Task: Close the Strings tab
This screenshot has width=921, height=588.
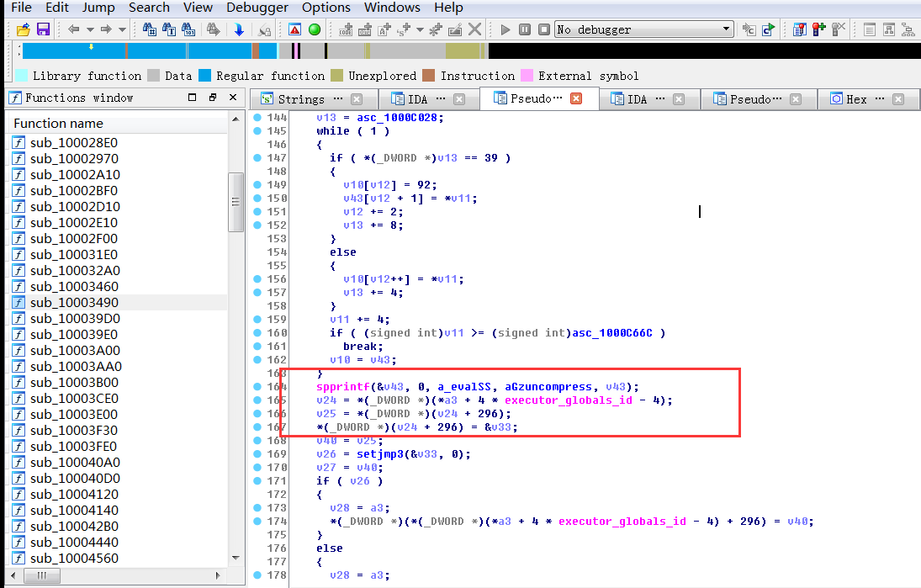Action: tap(357, 99)
